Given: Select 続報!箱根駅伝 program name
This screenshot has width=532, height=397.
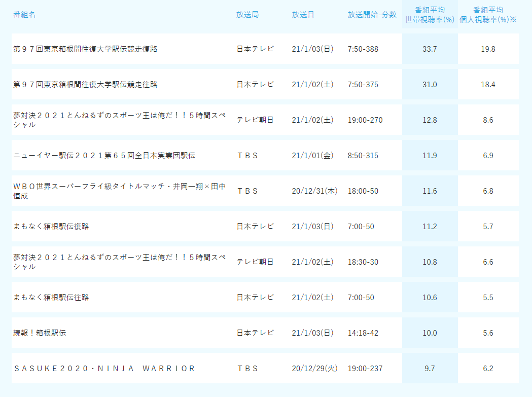Looking at the screenshot, I should [40, 333].
